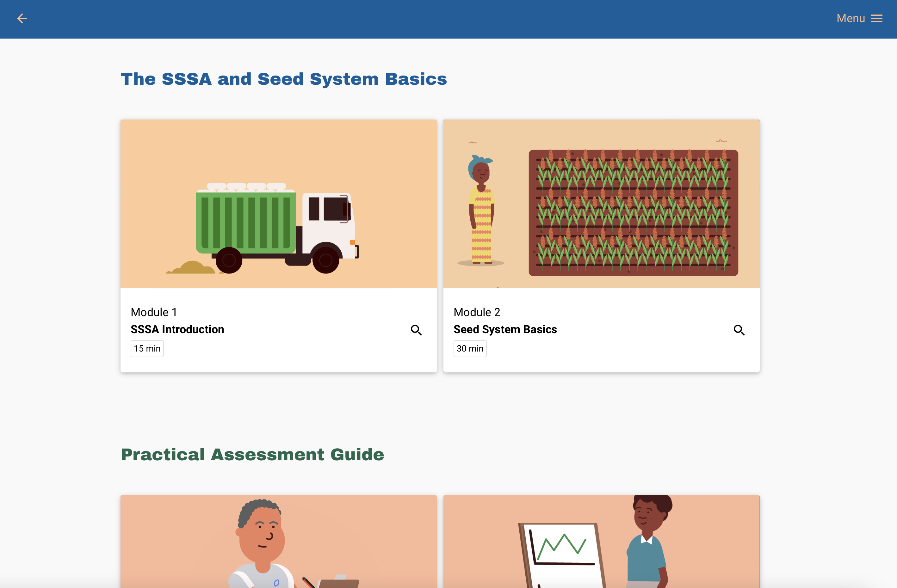Click the Module 2 label
This screenshot has height=588, width=897.
(x=477, y=312)
